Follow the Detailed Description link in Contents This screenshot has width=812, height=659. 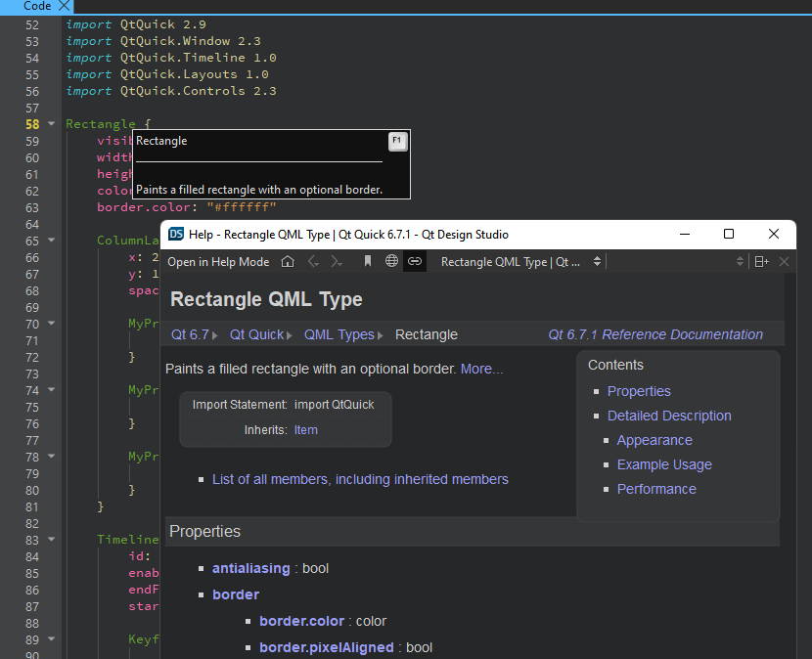click(x=669, y=416)
